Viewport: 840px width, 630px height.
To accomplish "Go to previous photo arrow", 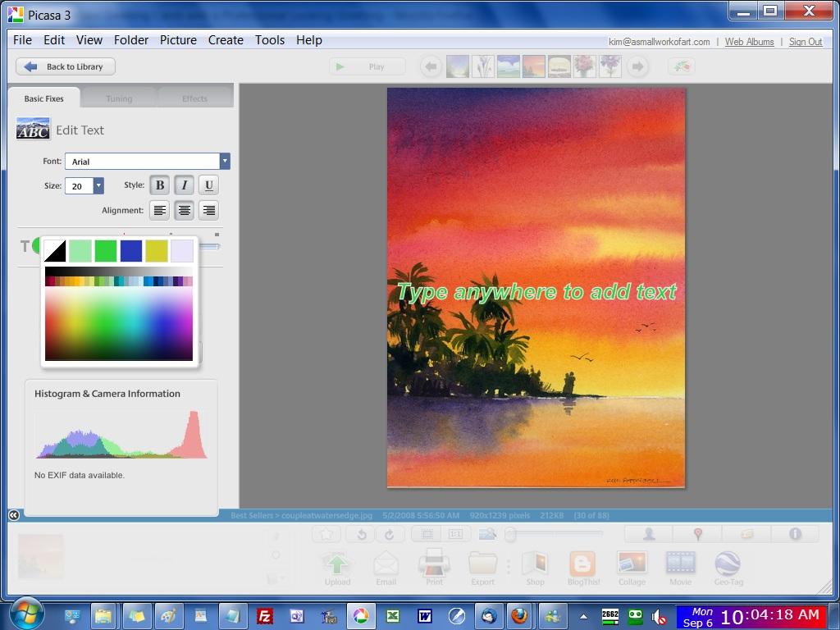I will click(431, 67).
